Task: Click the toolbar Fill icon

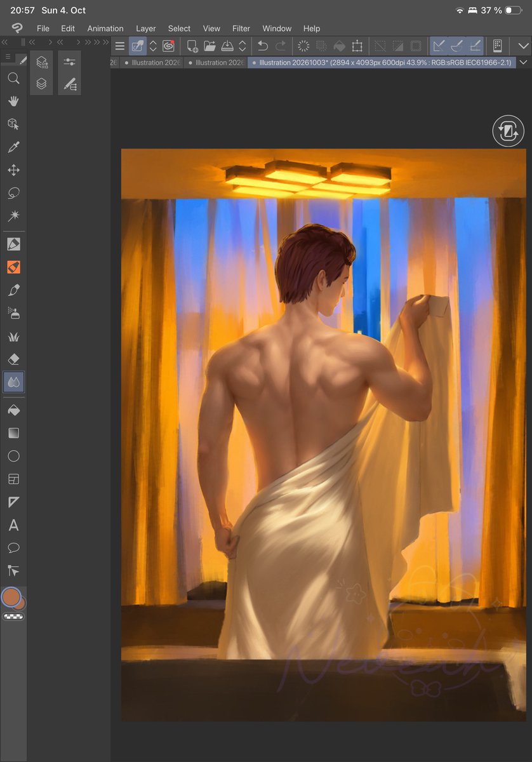Action: coord(339,46)
